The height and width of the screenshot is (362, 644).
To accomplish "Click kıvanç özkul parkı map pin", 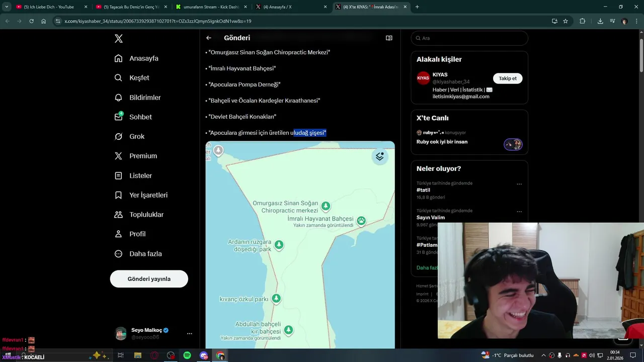I will pyautogui.click(x=276, y=299).
